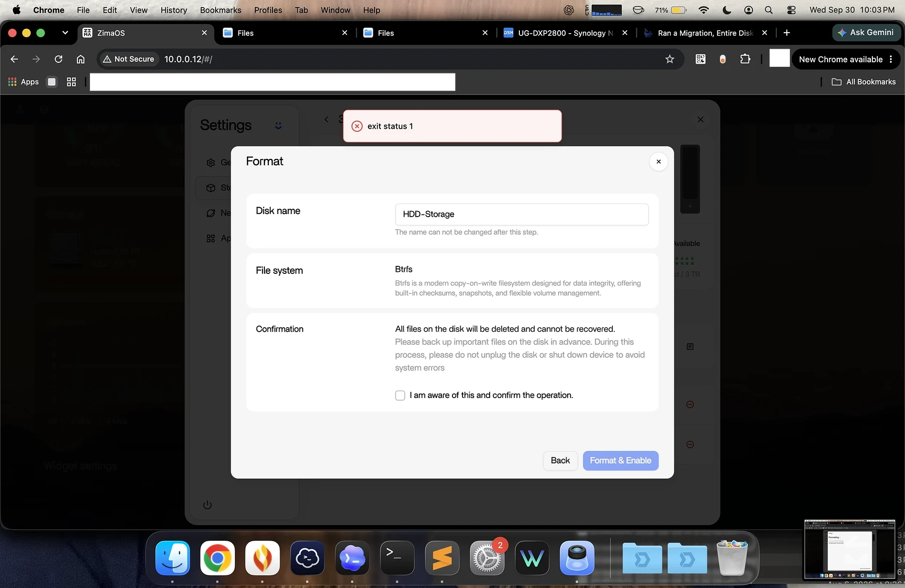
Task: Click Ask Gemini button
Action: [866, 33]
